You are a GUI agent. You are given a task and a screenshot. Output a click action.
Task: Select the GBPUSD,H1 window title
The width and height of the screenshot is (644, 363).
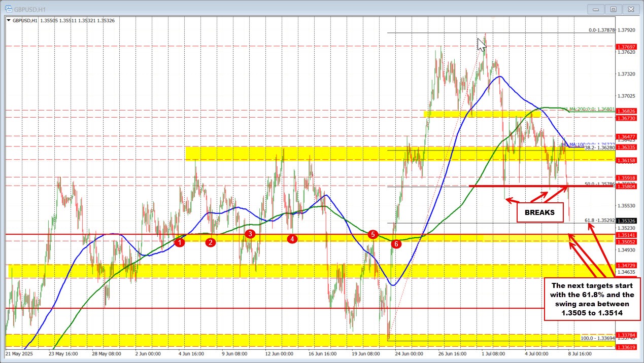pos(29,9)
